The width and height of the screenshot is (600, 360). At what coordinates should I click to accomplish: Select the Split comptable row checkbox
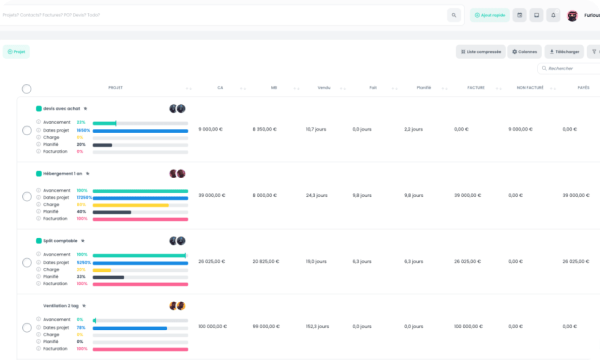click(27, 262)
